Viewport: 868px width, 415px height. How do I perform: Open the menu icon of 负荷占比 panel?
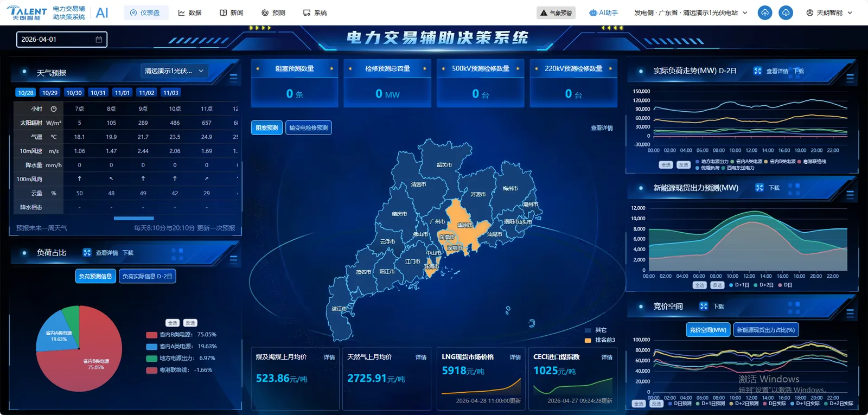[x=234, y=259]
